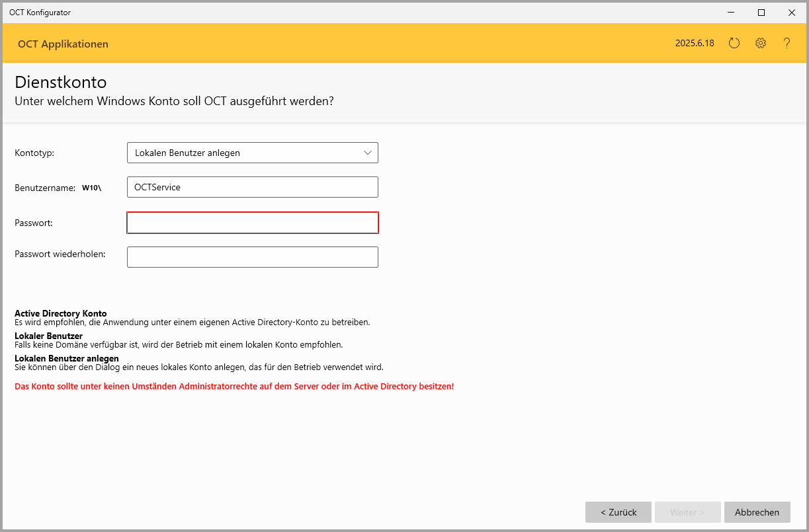Click the Dienstkonto page heading
Viewport: 809px width, 532px height.
(x=61, y=83)
